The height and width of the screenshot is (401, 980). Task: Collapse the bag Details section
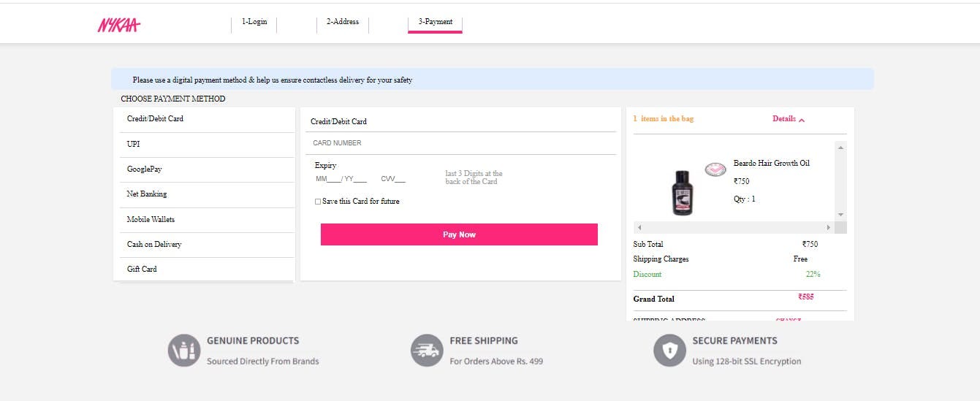(x=789, y=119)
